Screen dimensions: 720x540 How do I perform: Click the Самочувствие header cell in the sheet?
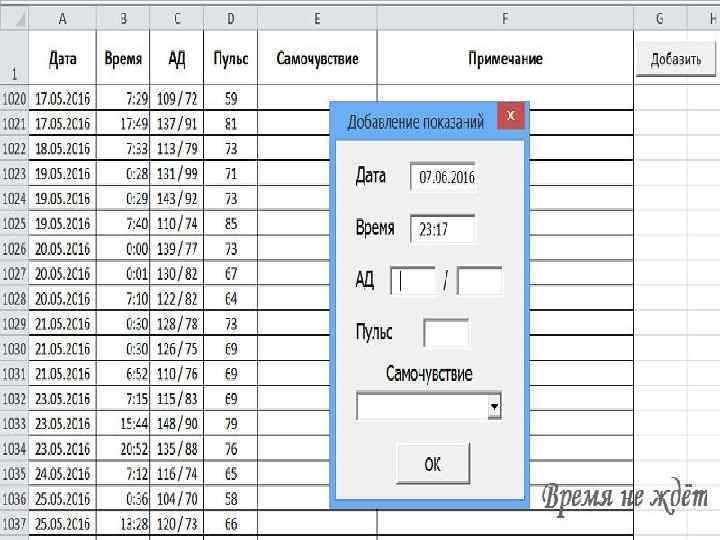tap(317, 58)
